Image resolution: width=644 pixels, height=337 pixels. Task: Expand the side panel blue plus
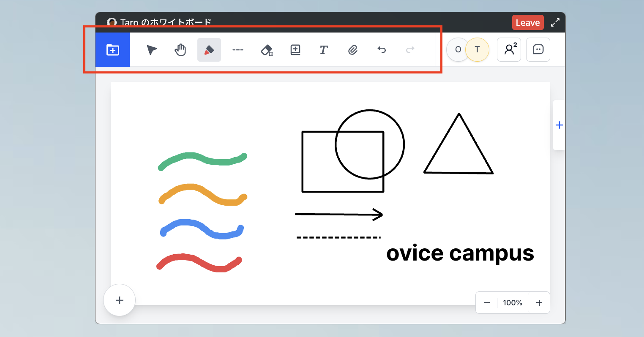pyautogui.click(x=559, y=125)
